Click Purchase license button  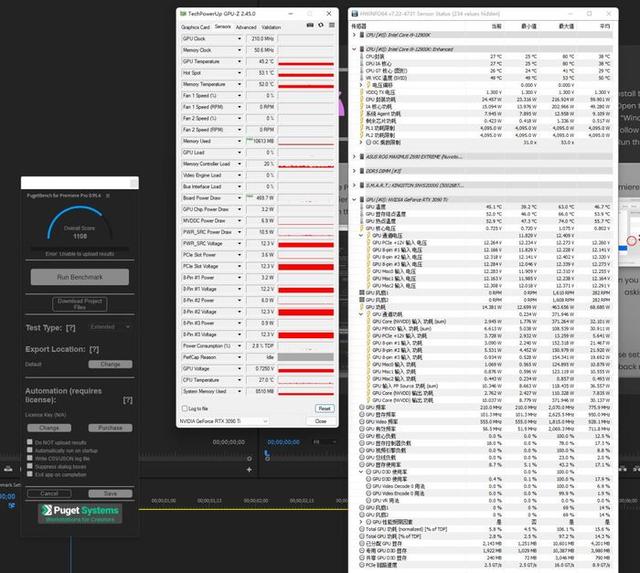(110, 428)
